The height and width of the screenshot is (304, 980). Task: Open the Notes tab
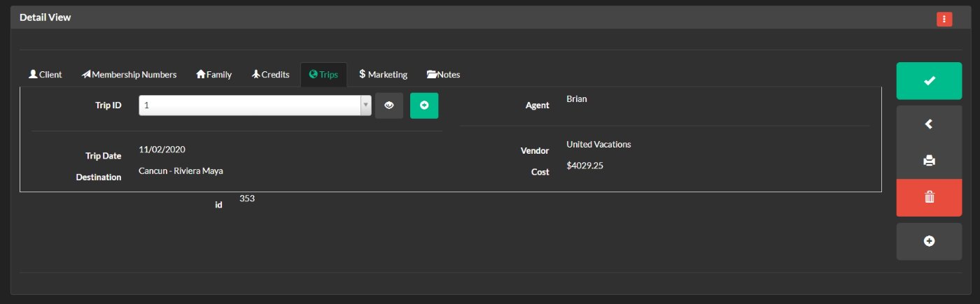[443, 75]
